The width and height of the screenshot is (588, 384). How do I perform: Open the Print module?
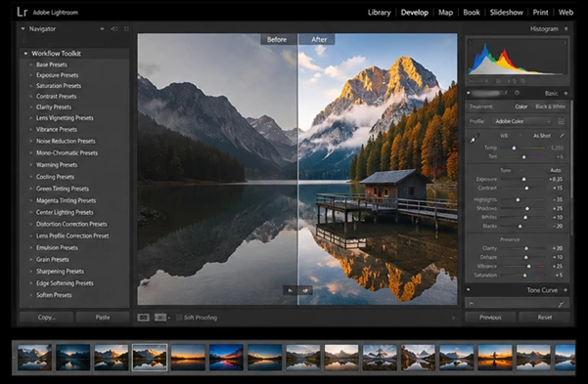pyautogui.click(x=540, y=13)
